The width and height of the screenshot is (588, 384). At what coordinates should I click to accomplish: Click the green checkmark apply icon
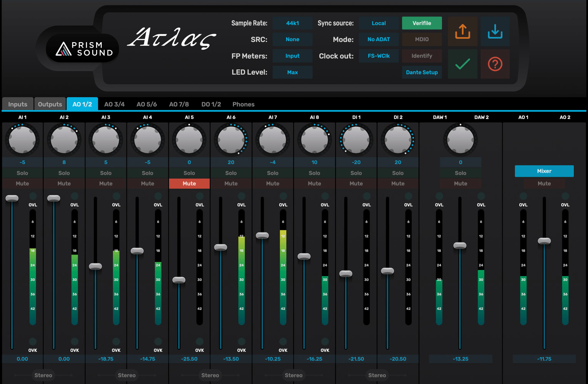[463, 64]
